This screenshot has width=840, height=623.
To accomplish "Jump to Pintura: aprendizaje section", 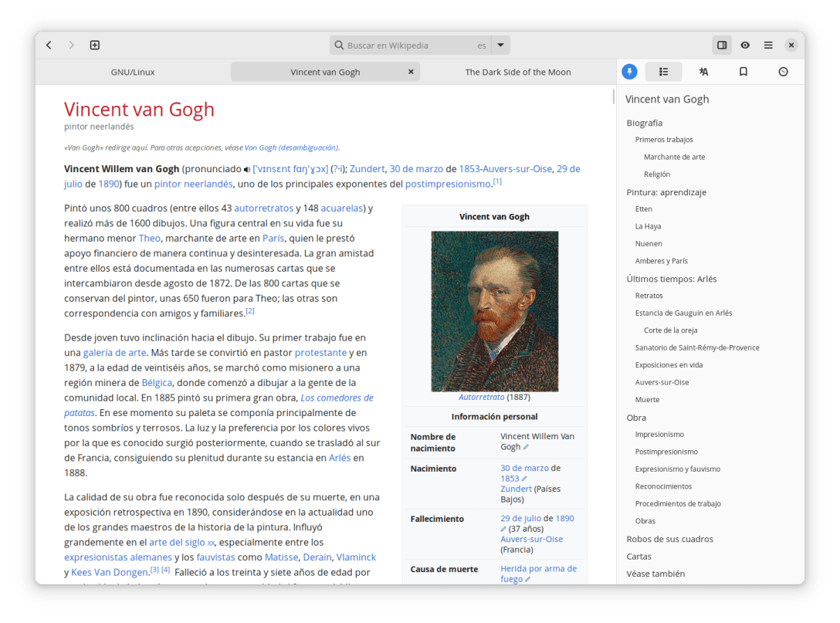I will coord(666,191).
